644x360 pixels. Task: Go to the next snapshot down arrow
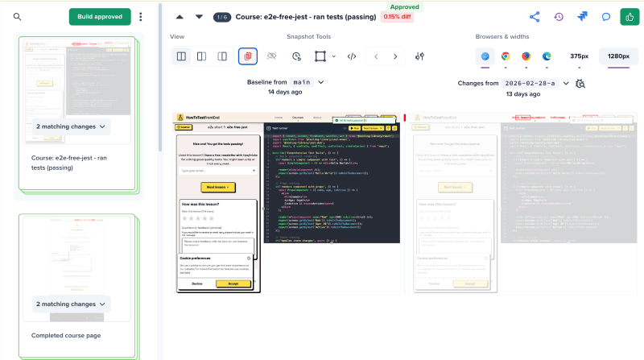[x=198, y=17]
